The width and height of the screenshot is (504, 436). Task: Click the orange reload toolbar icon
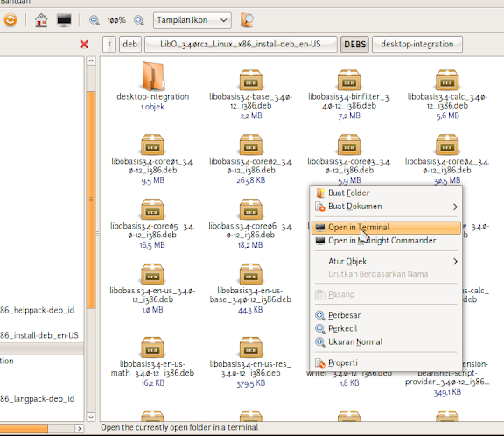click(10, 20)
